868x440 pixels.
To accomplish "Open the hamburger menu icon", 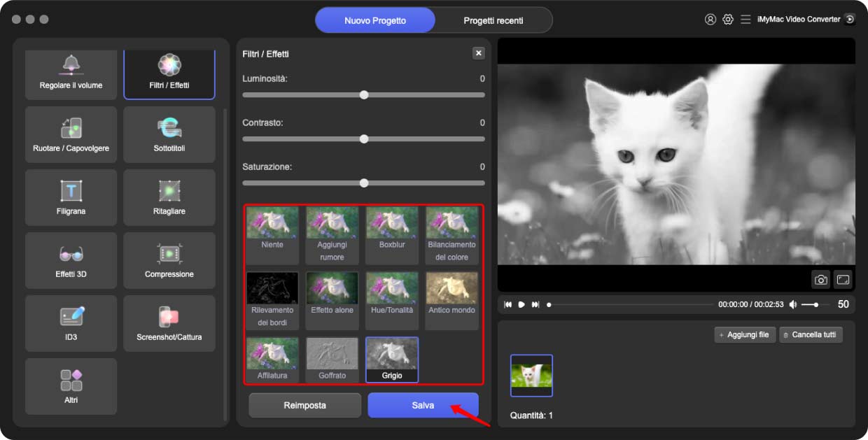I will [745, 20].
